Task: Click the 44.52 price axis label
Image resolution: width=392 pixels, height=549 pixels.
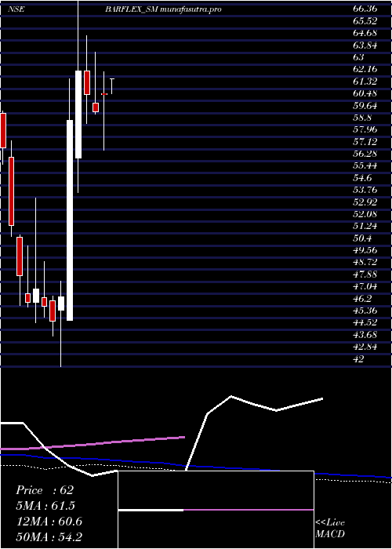Action: pos(365,323)
